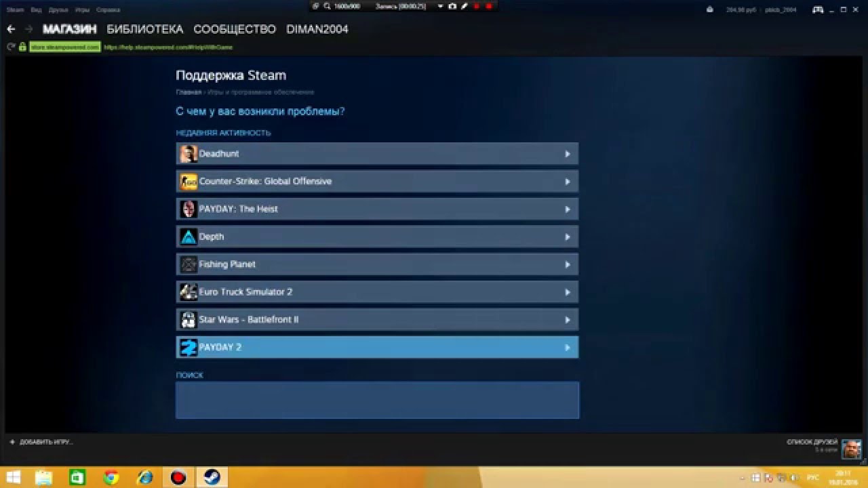
Task: Open the green Store app in taskbar
Action: [x=78, y=477]
